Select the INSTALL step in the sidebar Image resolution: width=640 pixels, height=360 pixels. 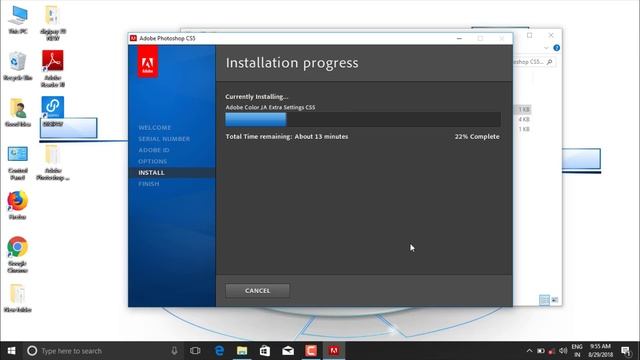tap(151, 173)
